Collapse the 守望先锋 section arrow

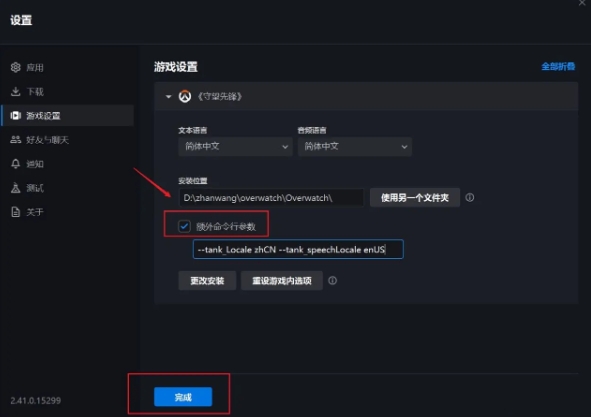tap(168, 97)
